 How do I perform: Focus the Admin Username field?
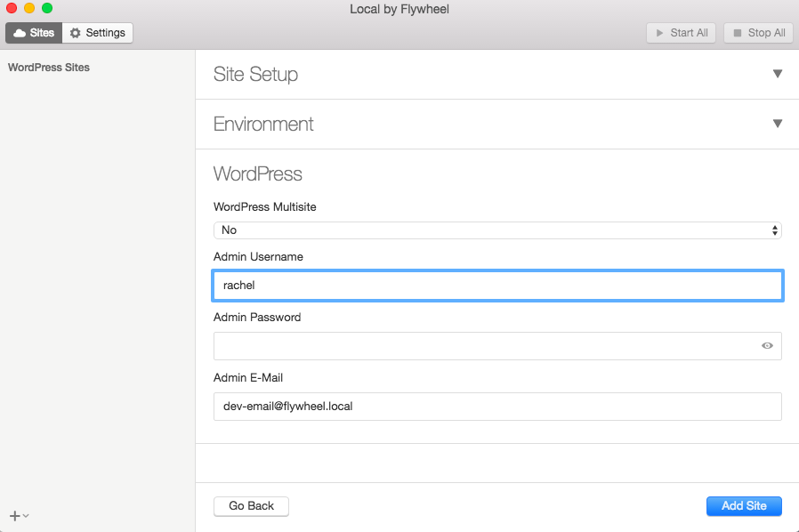497,286
